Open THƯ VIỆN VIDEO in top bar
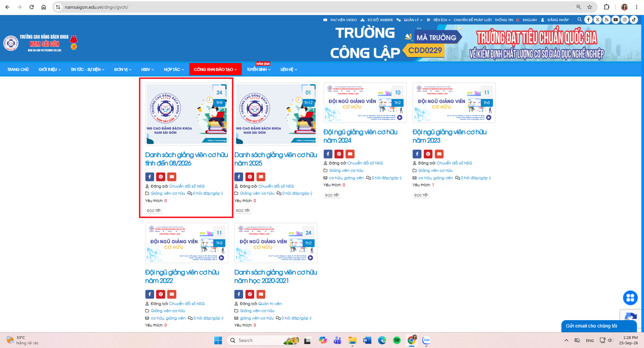 [340, 20]
